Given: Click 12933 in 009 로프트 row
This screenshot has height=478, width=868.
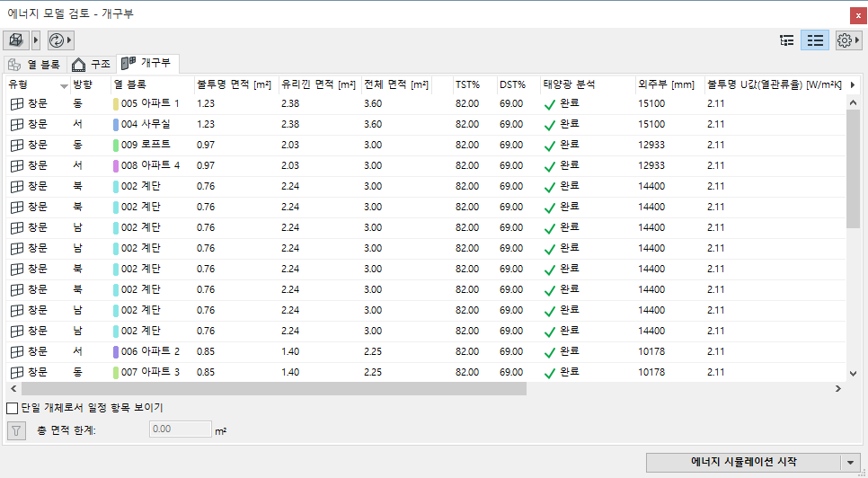Looking at the screenshot, I should 651,145.
